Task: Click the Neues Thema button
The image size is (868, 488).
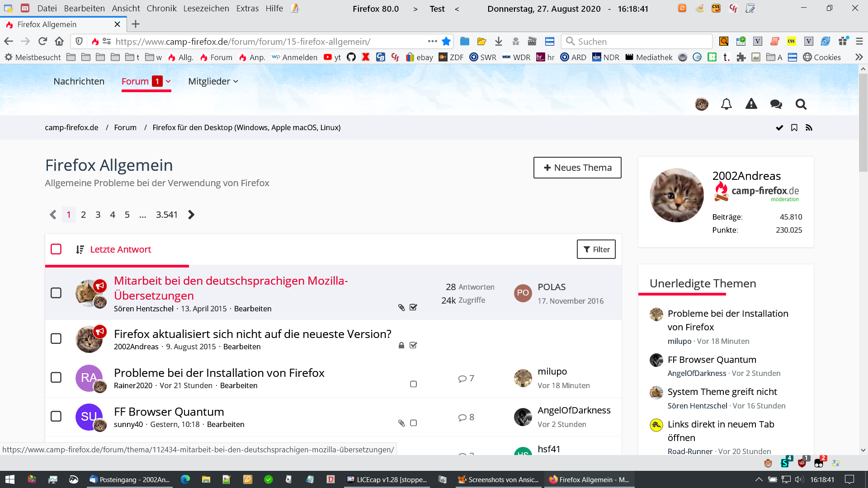Action: [x=577, y=168]
